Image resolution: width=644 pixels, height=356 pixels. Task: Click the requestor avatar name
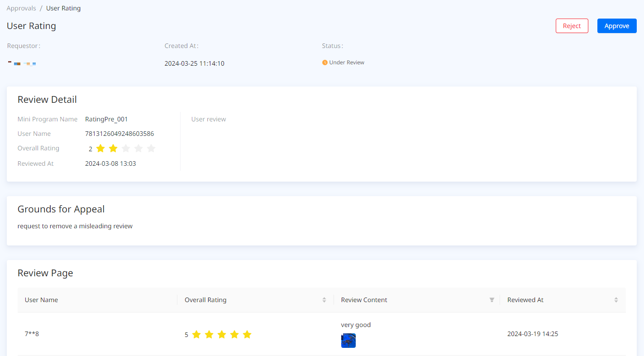(22, 63)
